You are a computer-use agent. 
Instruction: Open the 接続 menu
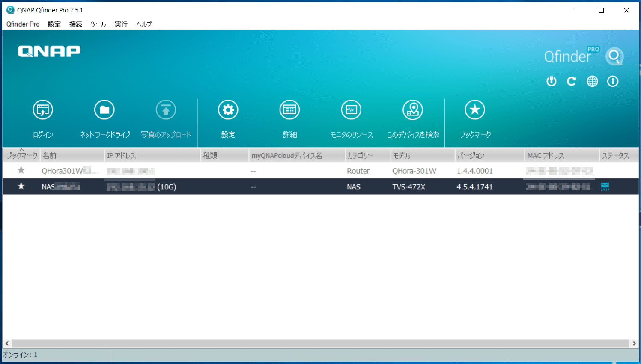pos(76,24)
